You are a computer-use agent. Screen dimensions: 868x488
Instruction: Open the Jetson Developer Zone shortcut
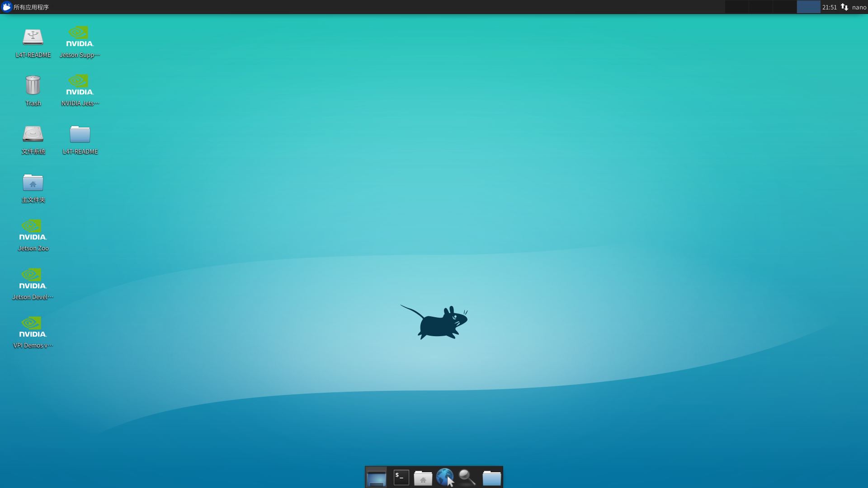pyautogui.click(x=33, y=279)
